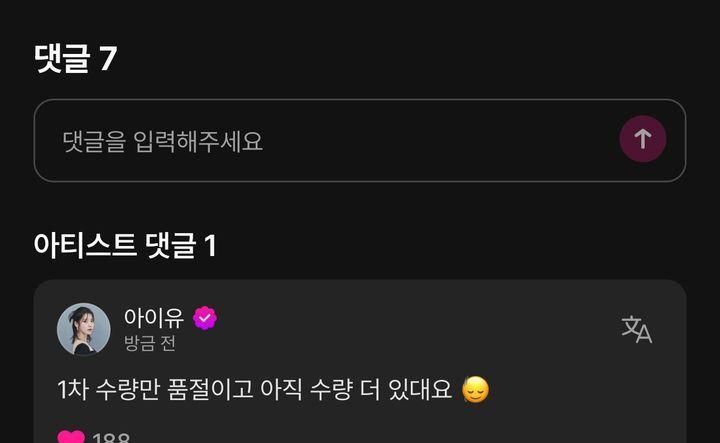
Task: Click the purple verified badge beside 아이유
Action: pos(205,318)
